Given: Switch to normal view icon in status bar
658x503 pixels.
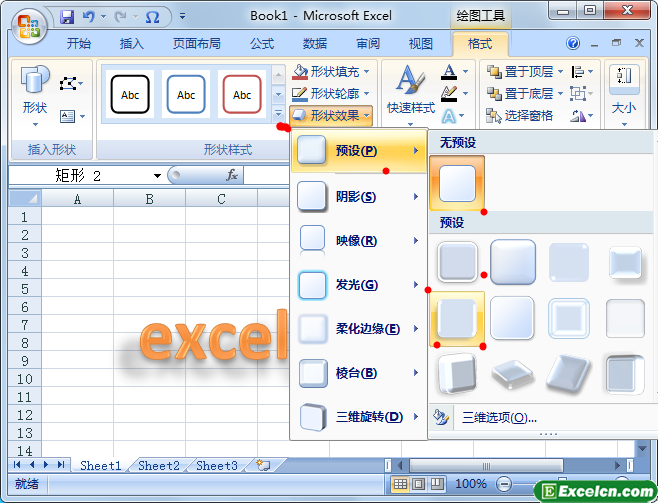Looking at the screenshot, I should (400, 485).
